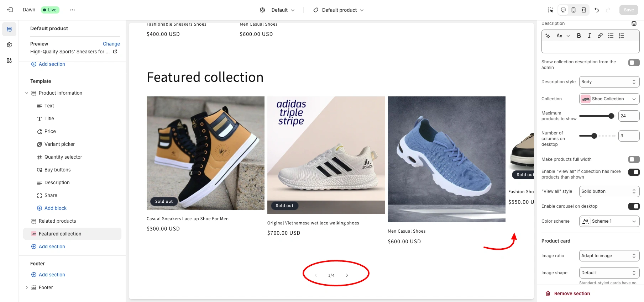This screenshot has height=302, width=644.
Task: Go to previous carousel slide arrow
Action: tap(316, 275)
